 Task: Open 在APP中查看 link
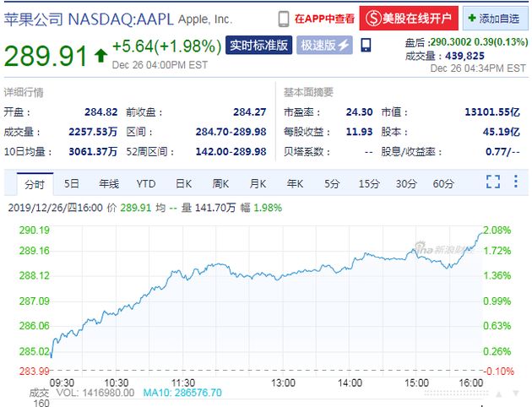(x=324, y=18)
